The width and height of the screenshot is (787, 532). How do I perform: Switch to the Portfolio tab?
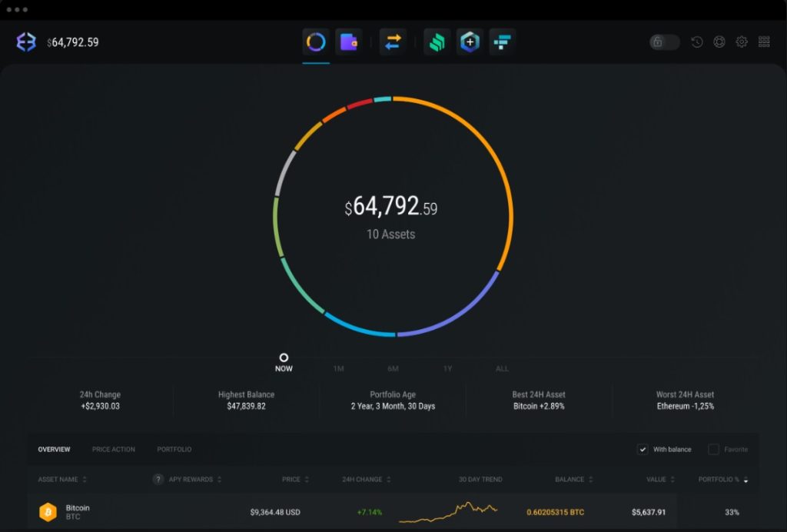tap(174, 450)
